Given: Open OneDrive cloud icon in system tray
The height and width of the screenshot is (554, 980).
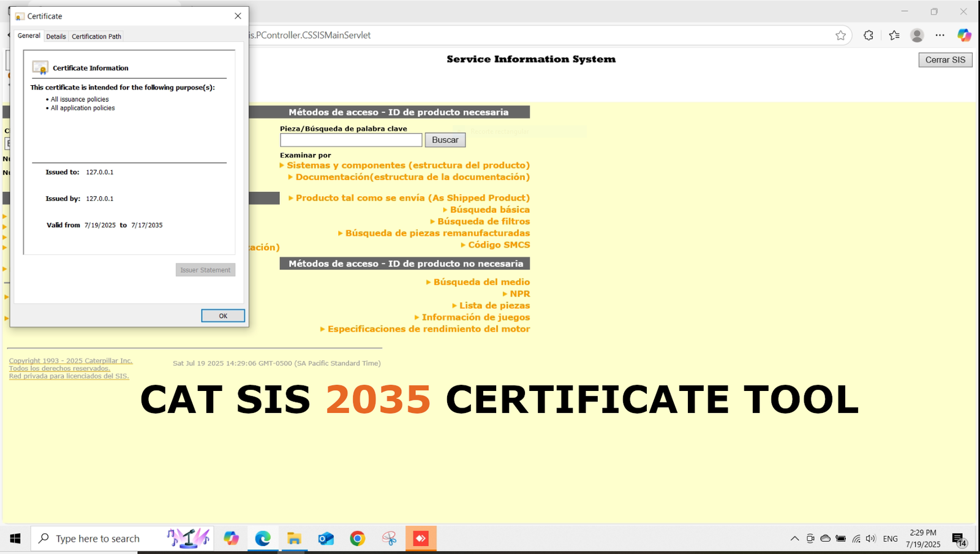Looking at the screenshot, I should coord(826,538).
